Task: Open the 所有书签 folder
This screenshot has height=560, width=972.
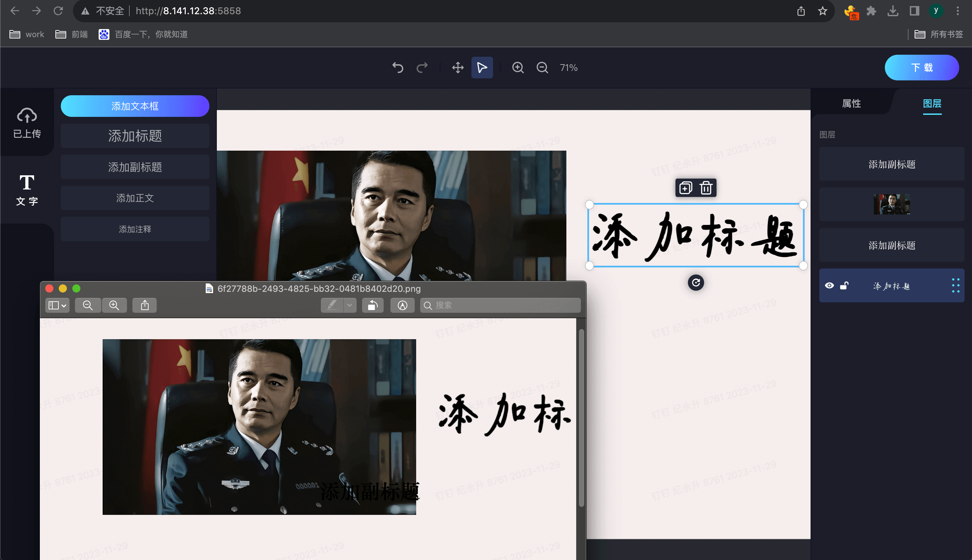Action: click(x=939, y=34)
